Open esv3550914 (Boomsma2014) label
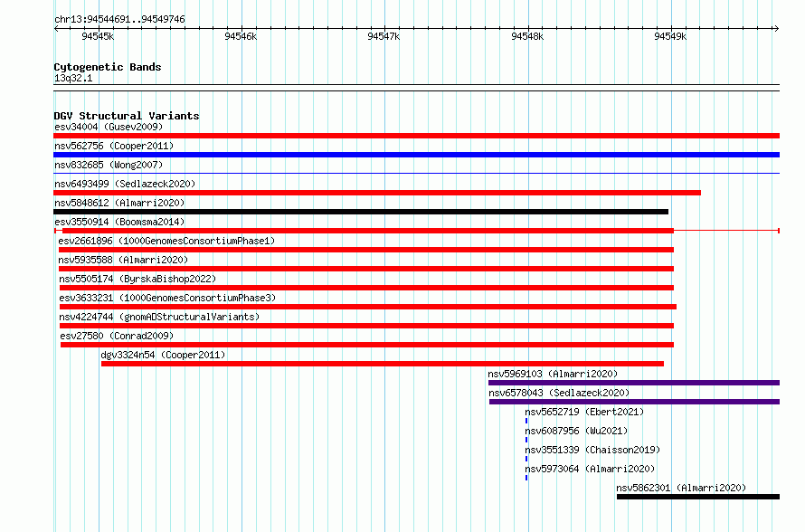 (x=119, y=222)
